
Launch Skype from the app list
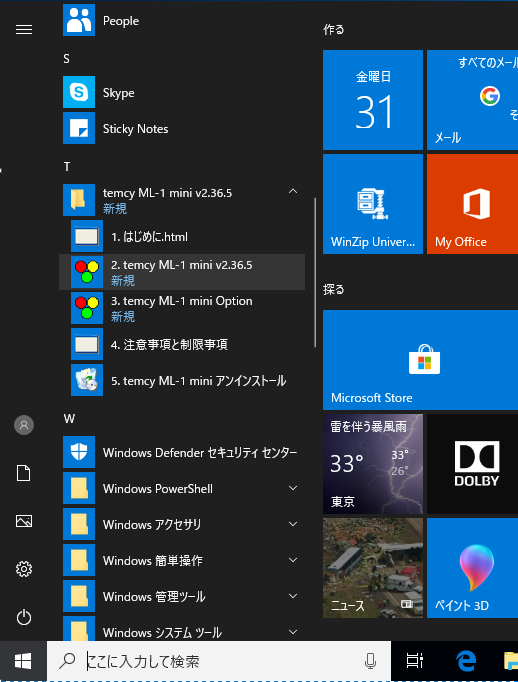click(x=183, y=92)
